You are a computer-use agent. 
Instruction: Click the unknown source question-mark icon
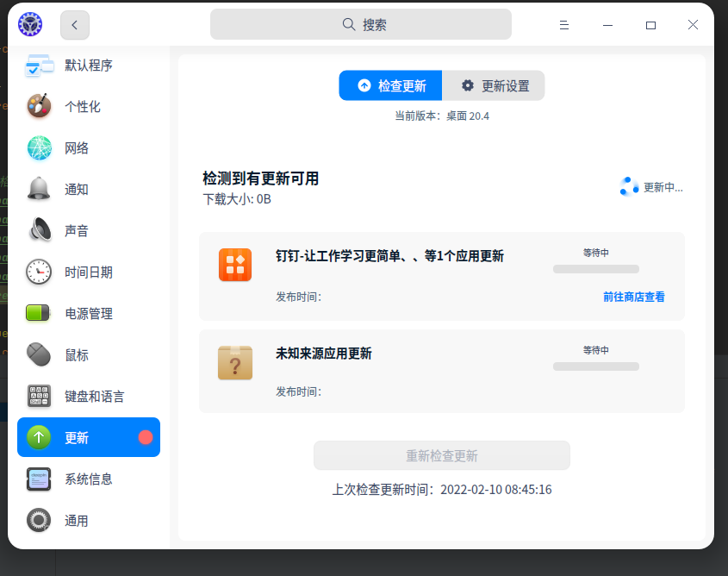235,362
